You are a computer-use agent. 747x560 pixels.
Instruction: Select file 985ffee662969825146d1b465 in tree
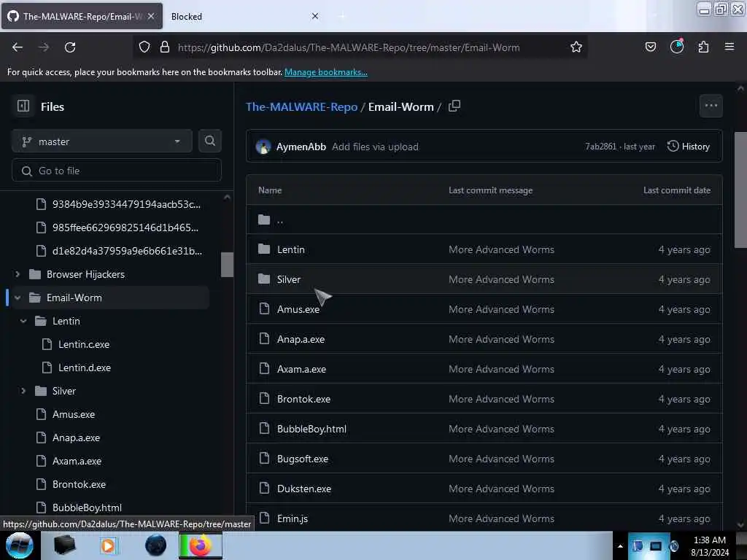(x=125, y=227)
